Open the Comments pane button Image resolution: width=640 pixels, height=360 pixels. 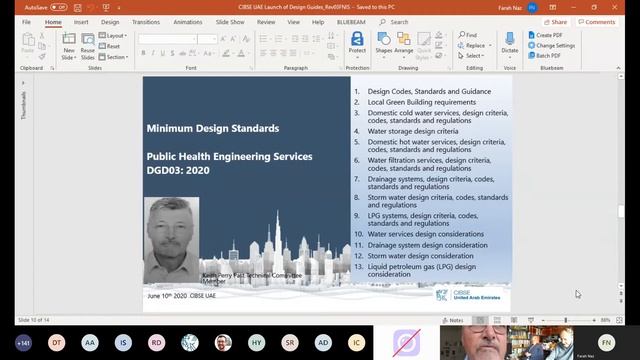click(597, 22)
